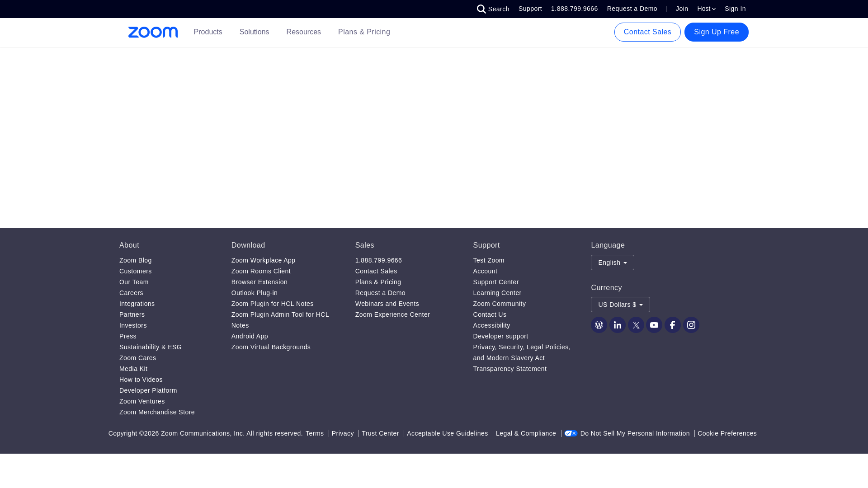Open the Careers footer link
Viewport: 868px width, 488px height.
(131, 293)
